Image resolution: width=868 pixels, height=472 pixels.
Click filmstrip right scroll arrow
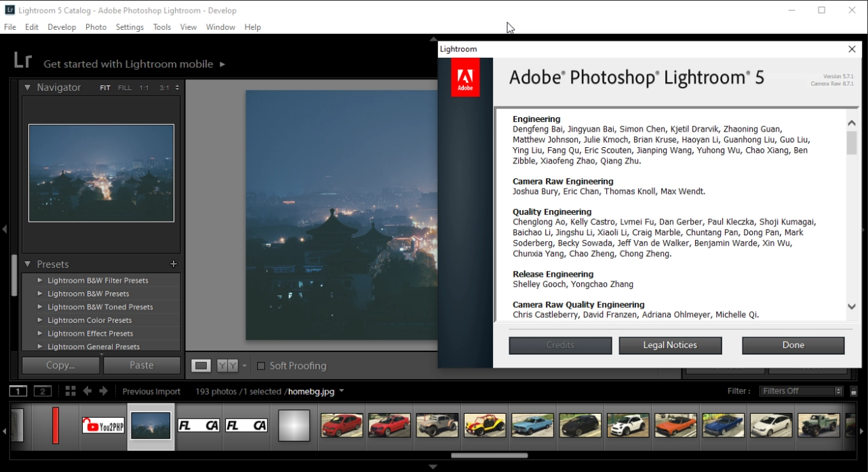(862, 431)
